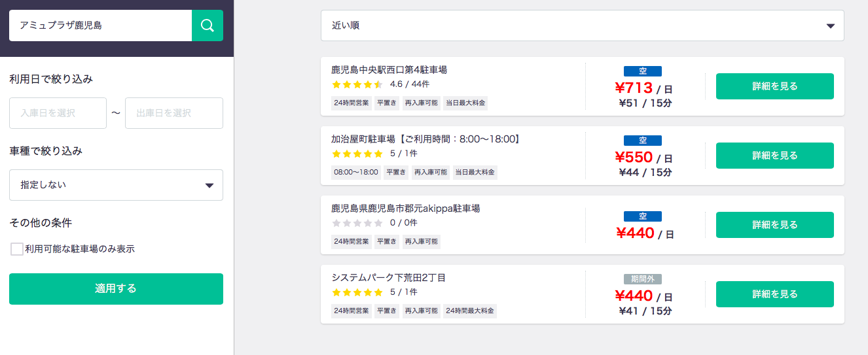This screenshot has width=868, height=355.
Task: Expand the 車種 dropdown showing 指定しない
Action: [x=116, y=185]
